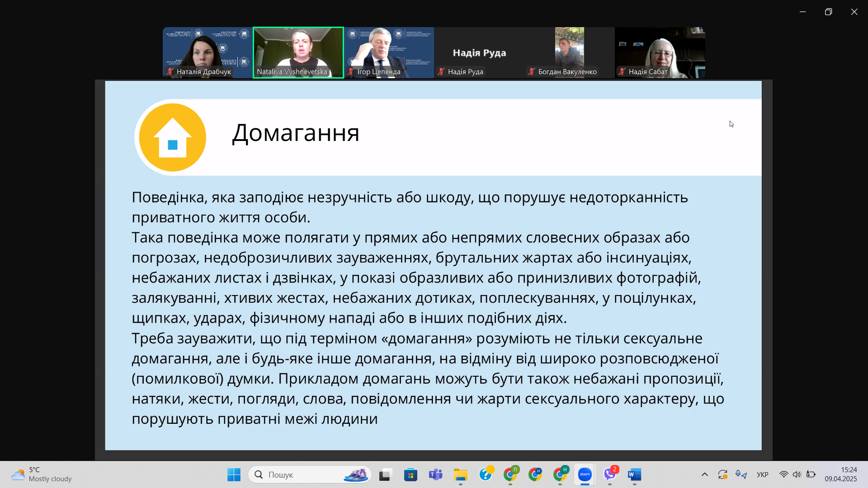This screenshot has width=868, height=488.
Task: Select Nataliya Vyshnevetska's active speaker video
Action: (298, 50)
